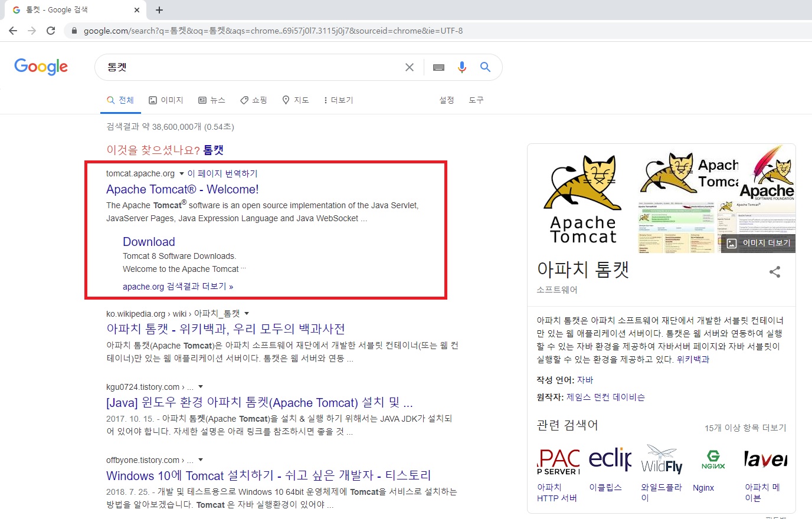Click the Nginx logo thumbnail
The height and width of the screenshot is (519, 812).
point(714,461)
